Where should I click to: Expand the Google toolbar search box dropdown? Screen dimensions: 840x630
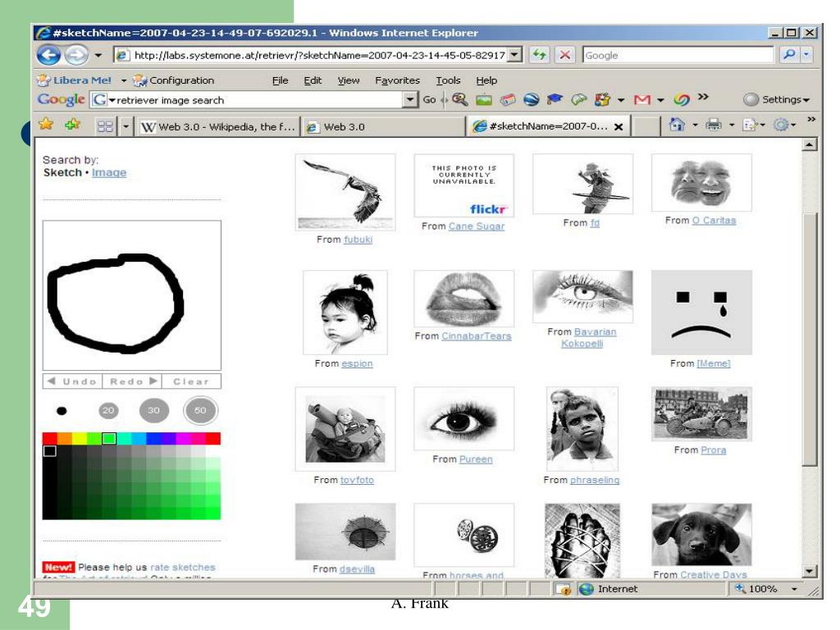coord(410,99)
